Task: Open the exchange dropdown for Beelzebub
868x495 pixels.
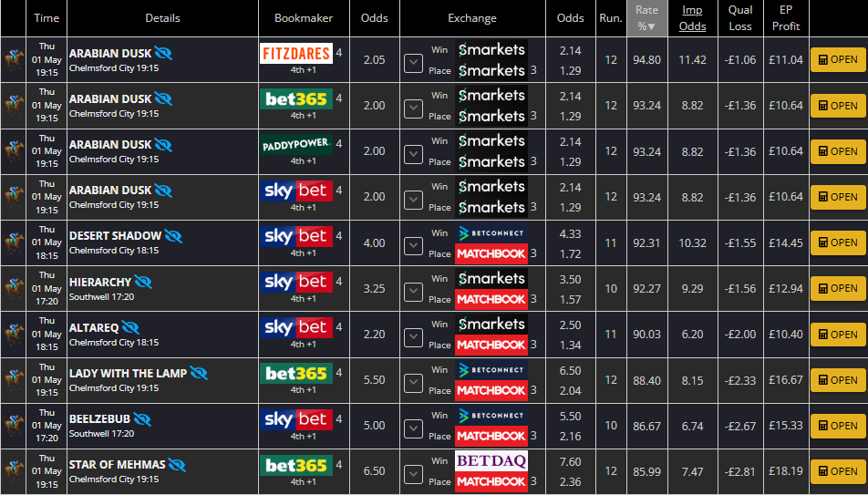Action: click(413, 426)
